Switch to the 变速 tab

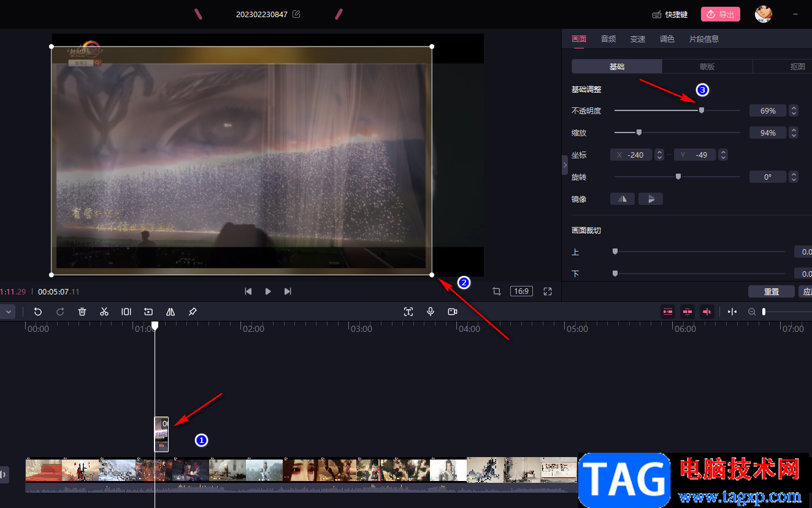click(638, 39)
